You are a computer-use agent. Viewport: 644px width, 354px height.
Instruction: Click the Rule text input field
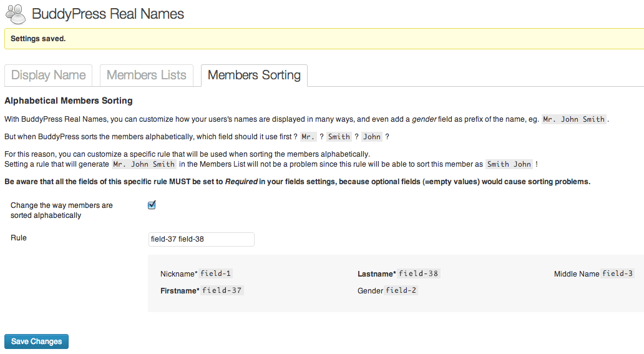pyautogui.click(x=201, y=239)
